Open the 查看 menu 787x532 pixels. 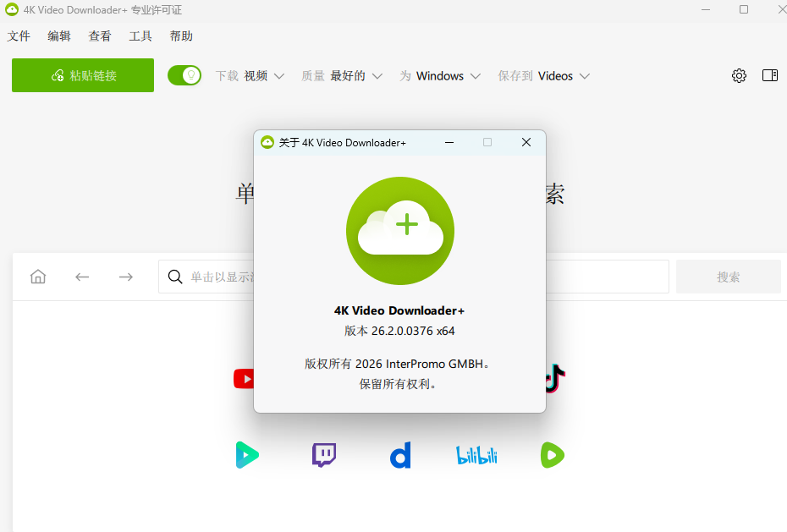coord(99,36)
